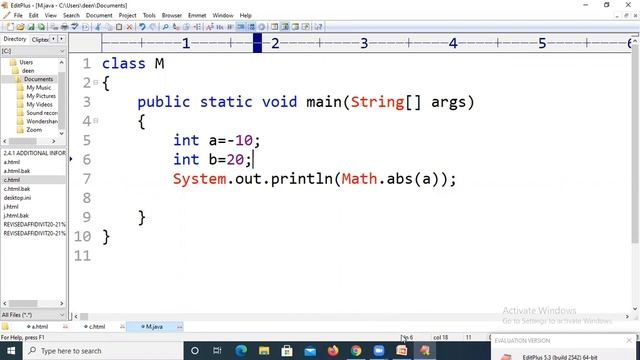Click the Hex Viewer toolbar icon
This screenshot has width=640, height=360.
point(220,27)
